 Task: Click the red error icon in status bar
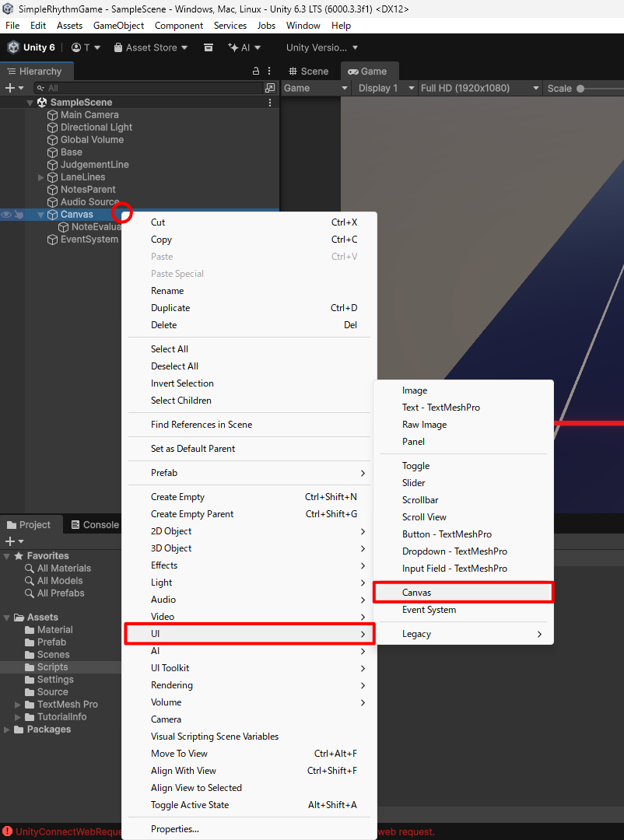pyautogui.click(x=7, y=832)
